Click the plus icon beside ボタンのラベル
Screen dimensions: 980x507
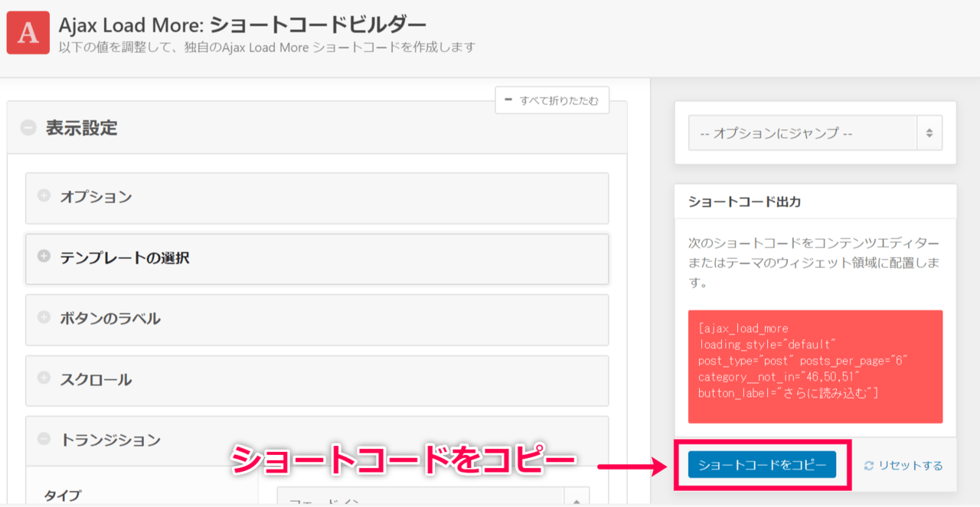(44, 317)
